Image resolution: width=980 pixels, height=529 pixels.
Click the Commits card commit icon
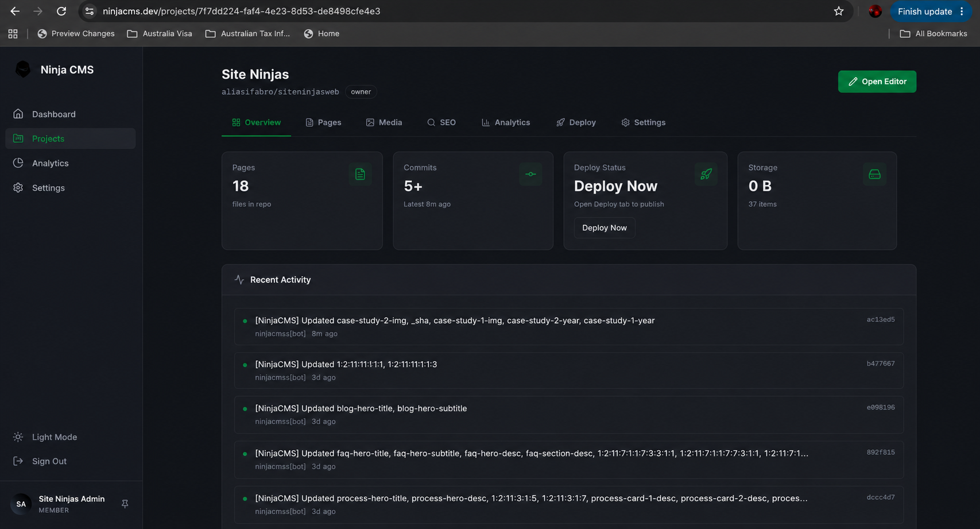pyautogui.click(x=530, y=174)
